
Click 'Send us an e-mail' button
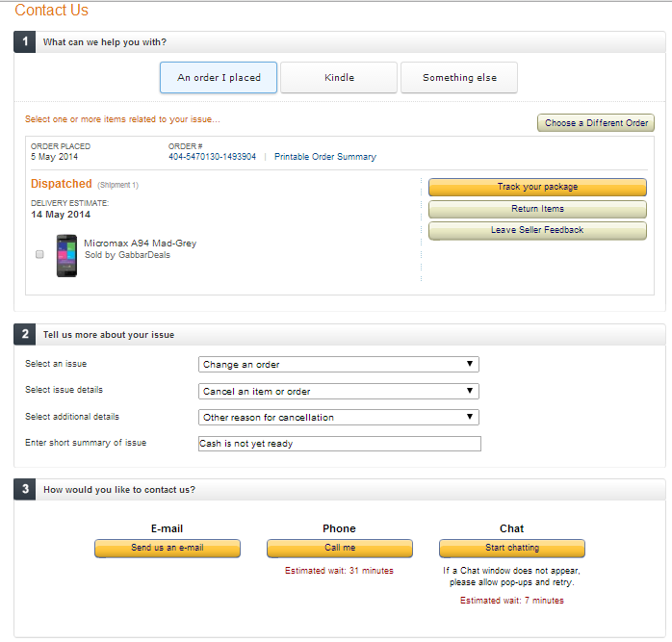click(168, 548)
